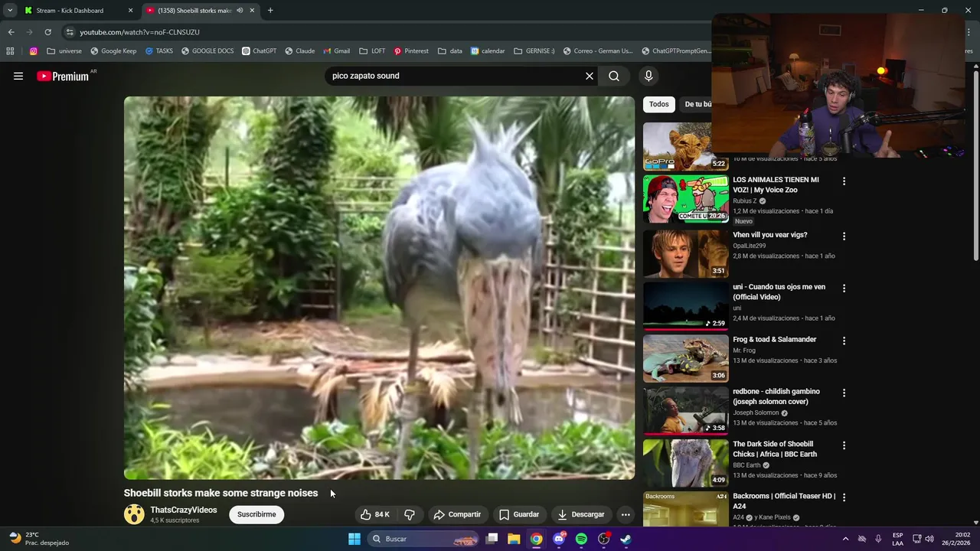980x551 pixels.
Task: Open the GoPro lion thumbnail video
Action: click(x=685, y=146)
